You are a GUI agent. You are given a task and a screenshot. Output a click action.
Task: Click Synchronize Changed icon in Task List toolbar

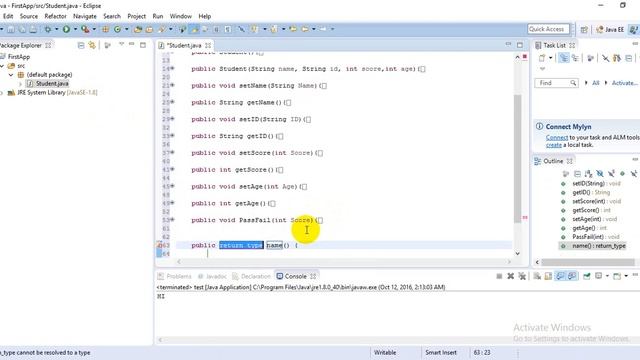617,58
